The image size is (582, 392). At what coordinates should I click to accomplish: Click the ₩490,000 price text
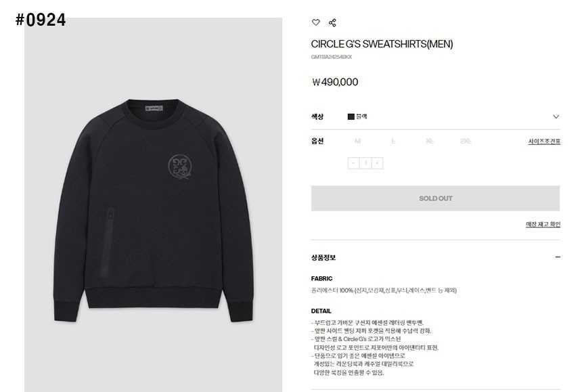coord(335,82)
